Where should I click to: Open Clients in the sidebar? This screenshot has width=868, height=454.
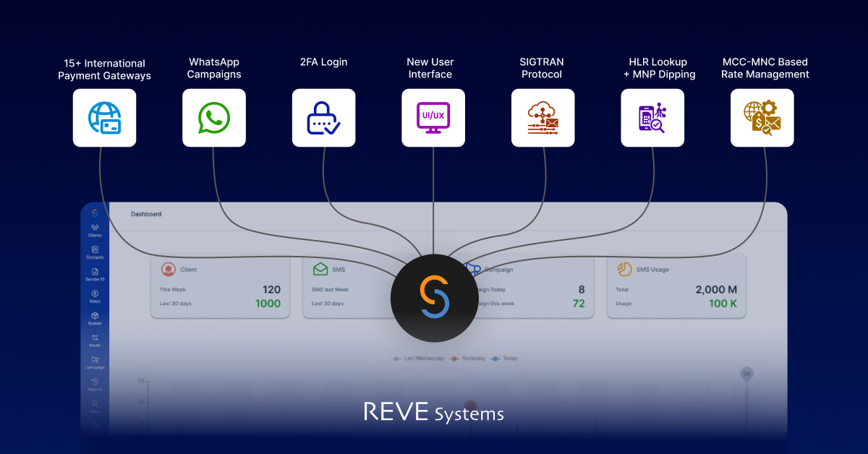95,231
